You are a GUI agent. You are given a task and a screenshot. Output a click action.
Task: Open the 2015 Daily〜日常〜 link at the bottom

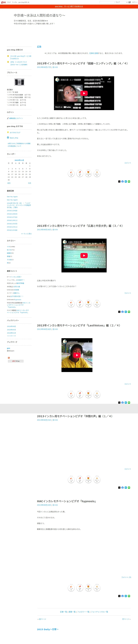point(48,629)
